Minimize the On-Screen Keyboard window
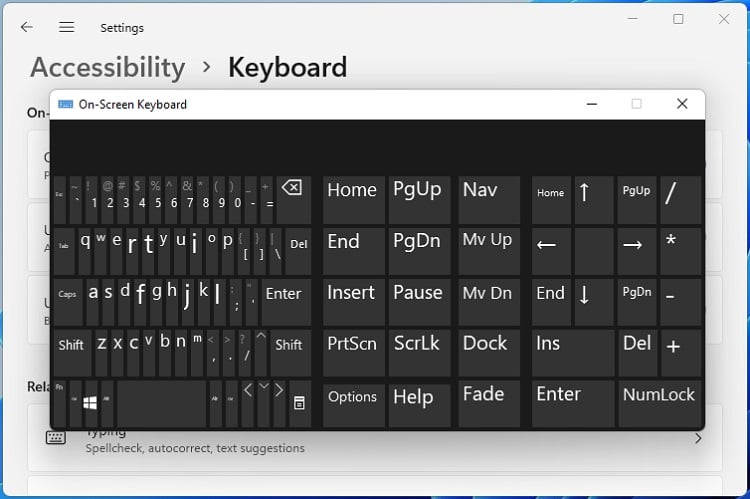The width and height of the screenshot is (750, 499). tap(592, 104)
